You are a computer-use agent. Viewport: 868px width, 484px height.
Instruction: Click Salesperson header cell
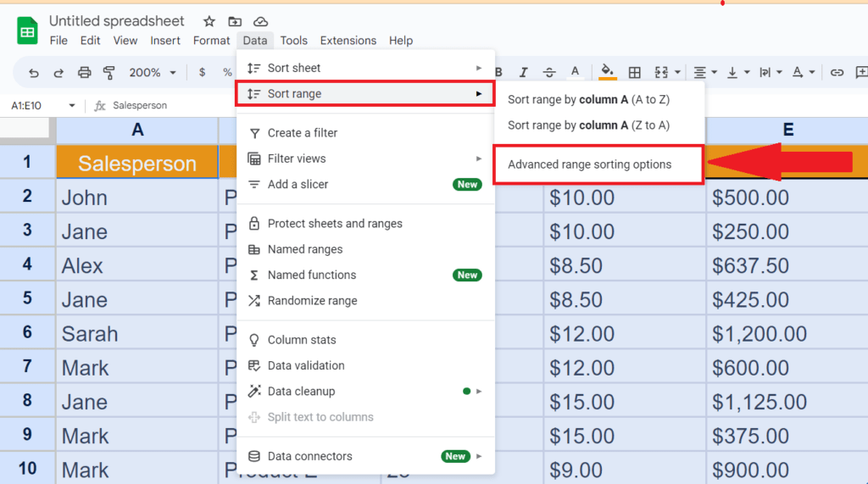(x=137, y=163)
